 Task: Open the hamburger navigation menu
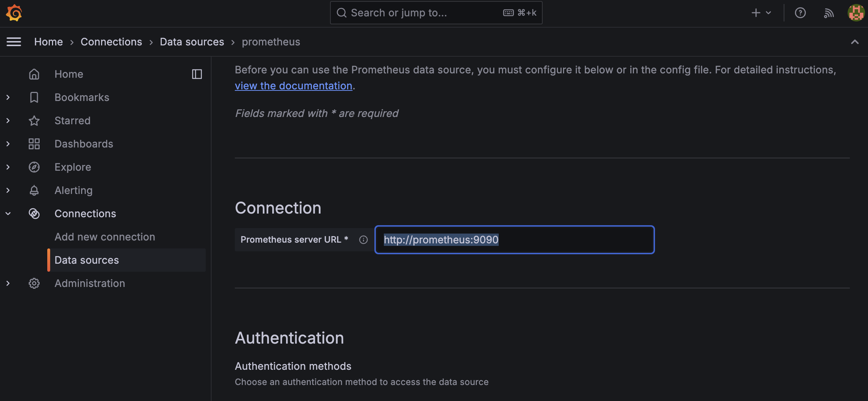[14, 42]
